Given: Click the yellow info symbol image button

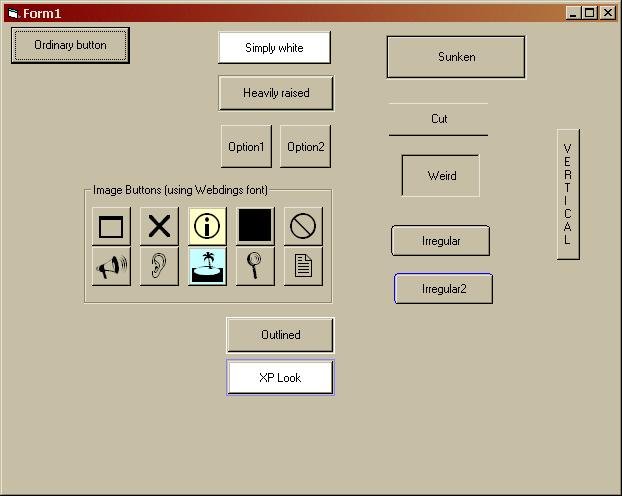Looking at the screenshot, I should [207, 226].
